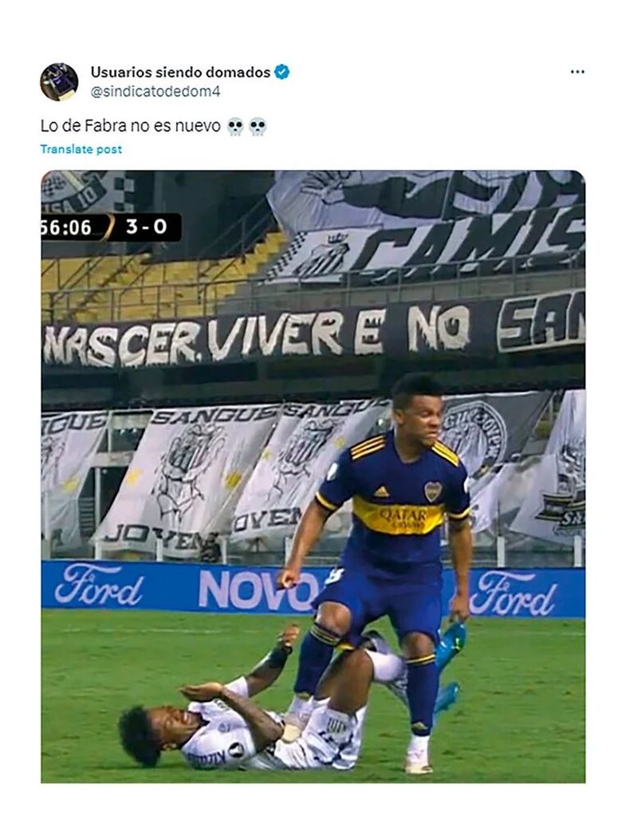Click the left Ford logo on the ad board
Screen dimensions: 630x840
coord(99,585)
